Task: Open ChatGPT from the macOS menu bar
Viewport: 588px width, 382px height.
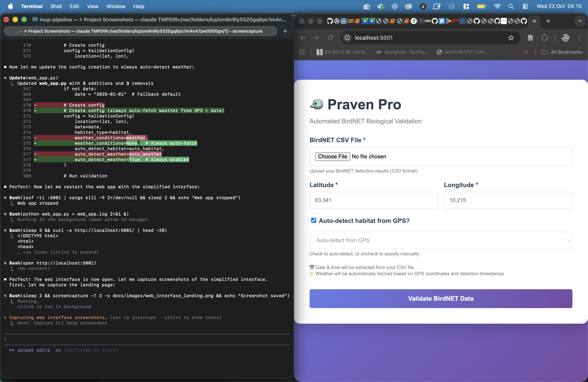Action: tap(395, 6)
